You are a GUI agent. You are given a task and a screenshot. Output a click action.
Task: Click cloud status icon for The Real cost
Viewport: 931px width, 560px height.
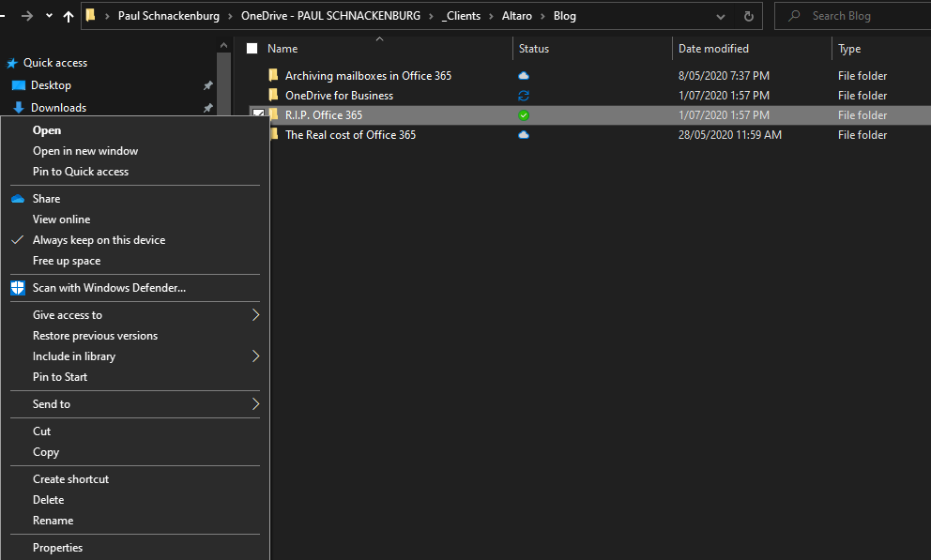pos(524,135)
